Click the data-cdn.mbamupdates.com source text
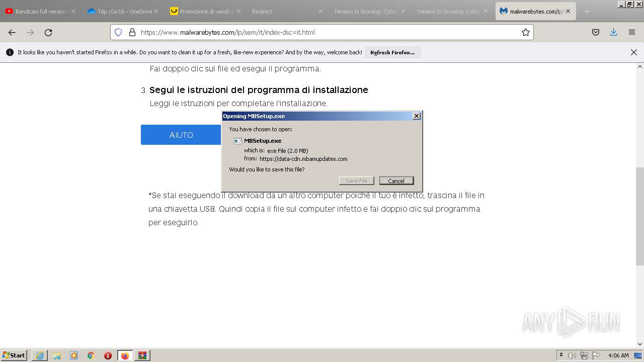This screenshot has width=644, height=362. 303,159
